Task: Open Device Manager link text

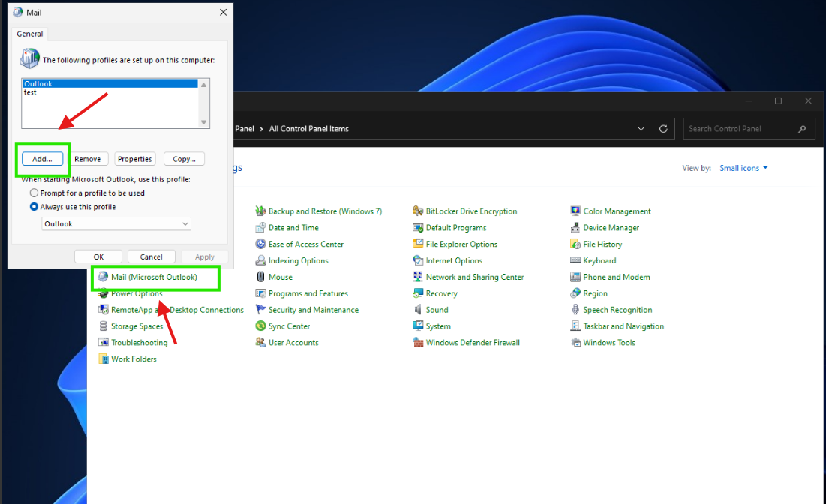Action: [611, 227]
